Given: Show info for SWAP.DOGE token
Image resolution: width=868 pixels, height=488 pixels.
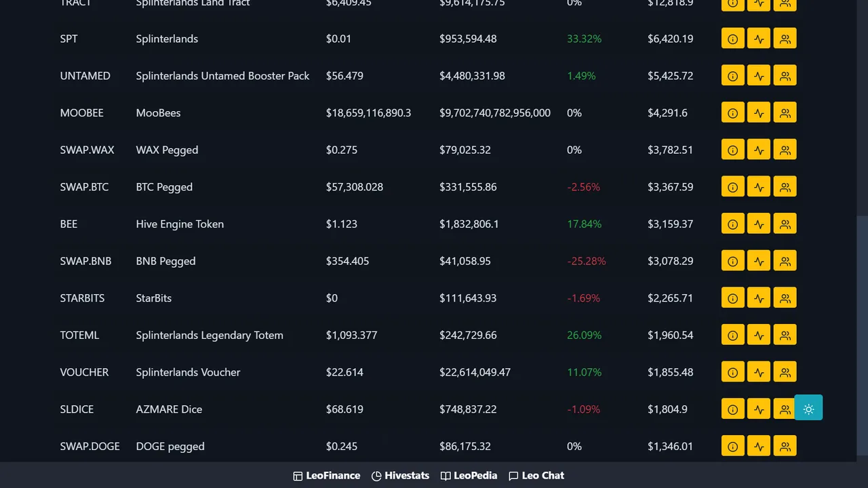Looking at the screenshot, I should [x=732, y=447].
